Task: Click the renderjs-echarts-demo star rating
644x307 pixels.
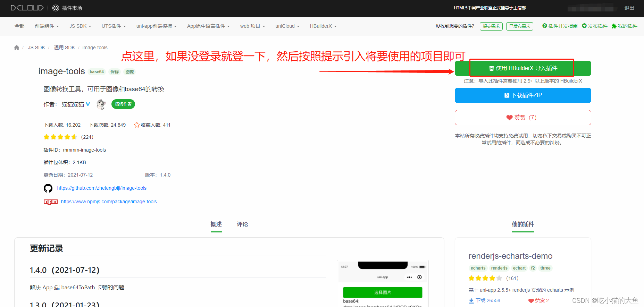Action: click(x=485, y=278)
